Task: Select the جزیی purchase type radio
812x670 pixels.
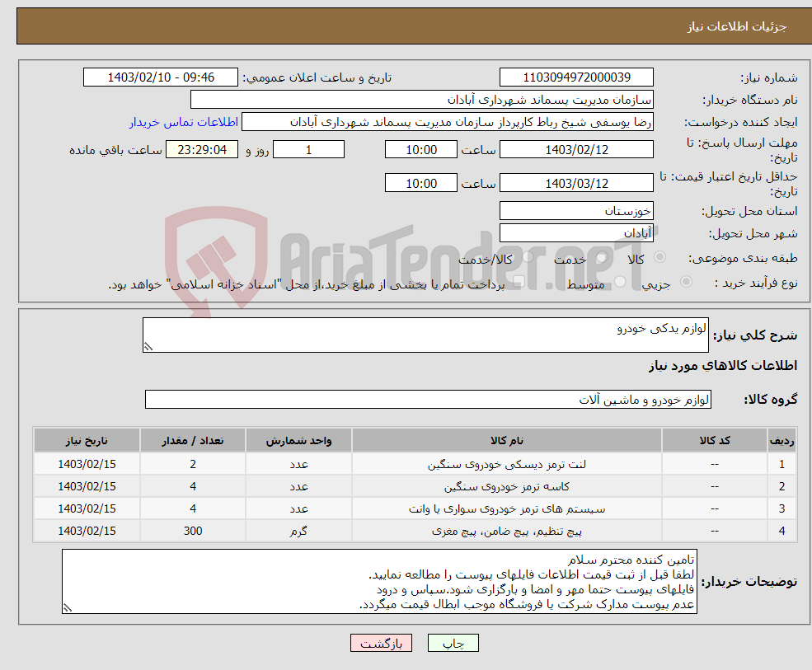Action: tap(686, 281)
